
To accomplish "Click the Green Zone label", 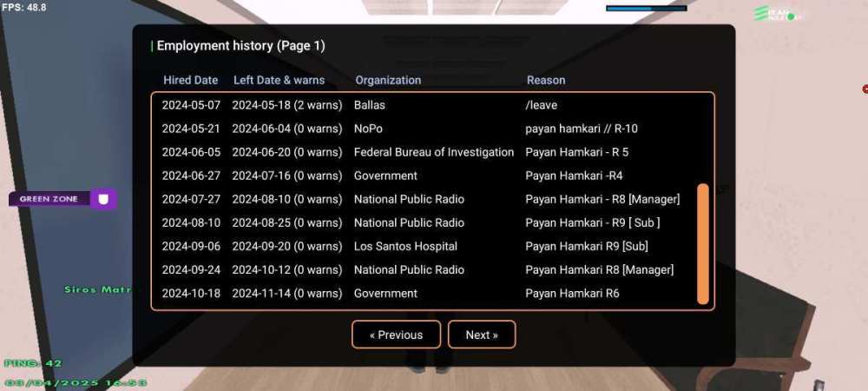I will [x=49, y=199].
